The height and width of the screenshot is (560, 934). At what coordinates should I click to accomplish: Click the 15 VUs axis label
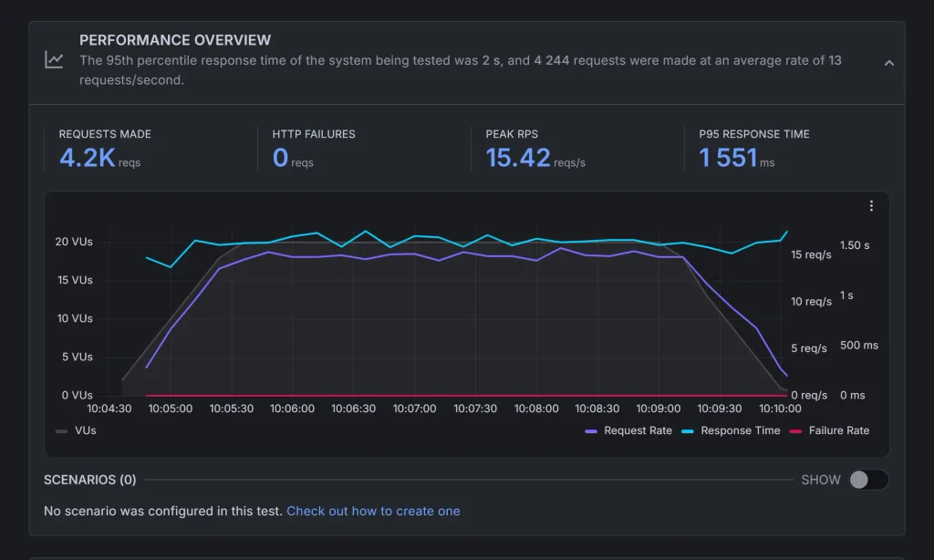[75, 280]
